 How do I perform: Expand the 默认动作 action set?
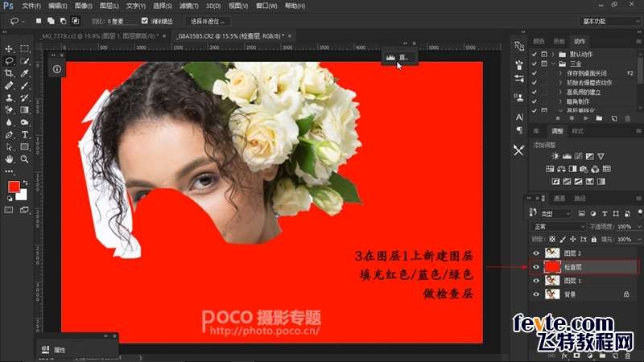(553, 54)
